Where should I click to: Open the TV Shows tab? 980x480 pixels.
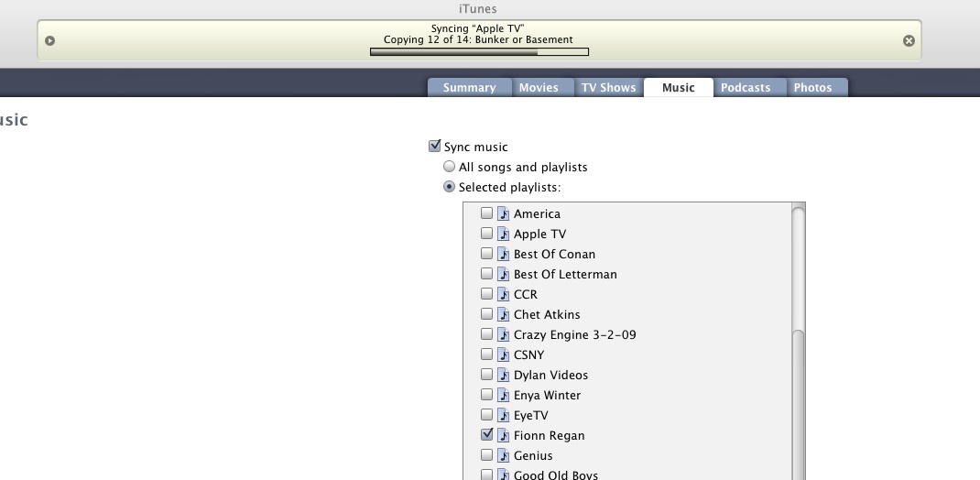click(609, 88)
